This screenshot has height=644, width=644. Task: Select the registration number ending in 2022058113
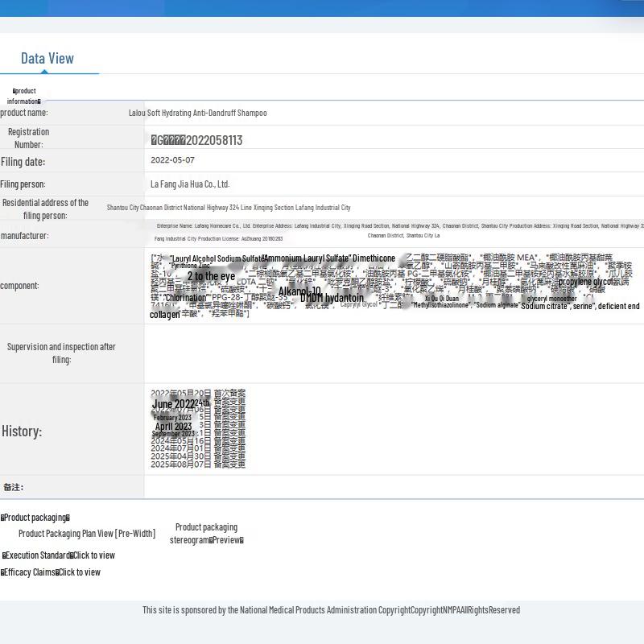[196, 140]
